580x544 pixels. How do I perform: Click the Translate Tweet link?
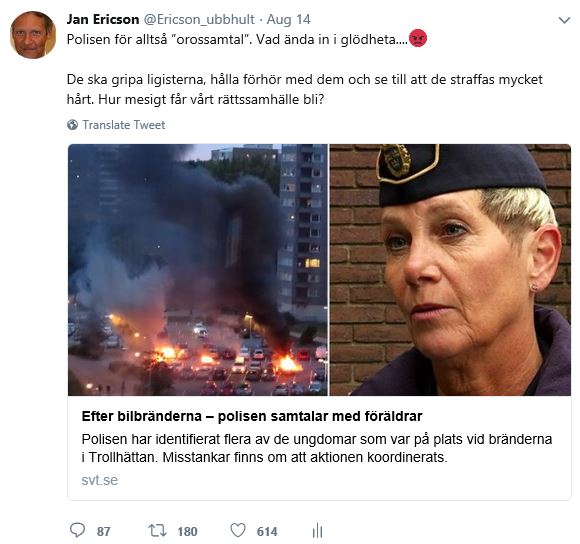tap(124, 125)
